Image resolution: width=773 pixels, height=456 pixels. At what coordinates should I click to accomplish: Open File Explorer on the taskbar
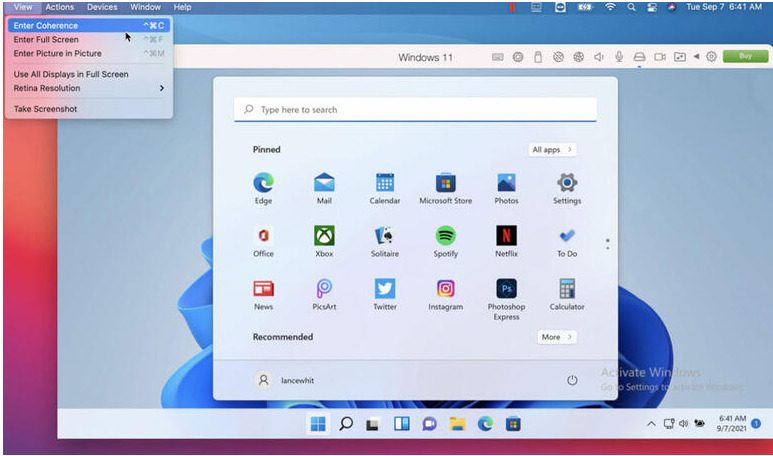coord(457,423)
